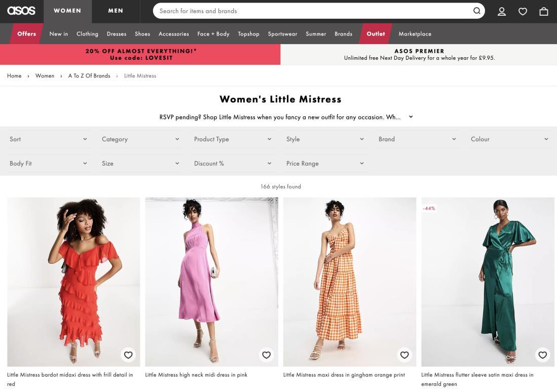Screen dimensions: 557x392
Task: Open the Sportswear menu
Action: click(x=282, y=34)
